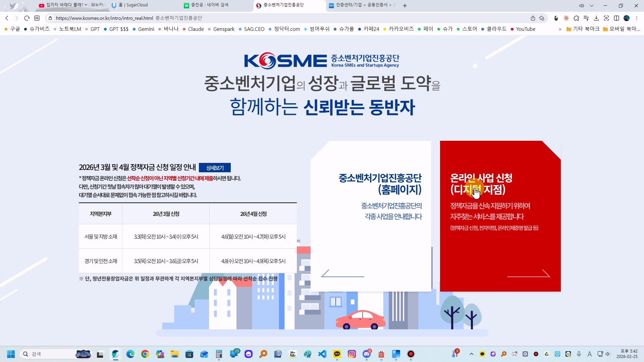644x362 pixels.
Task: Click the Claude starburst extension icon
Action: coord(566,18)
